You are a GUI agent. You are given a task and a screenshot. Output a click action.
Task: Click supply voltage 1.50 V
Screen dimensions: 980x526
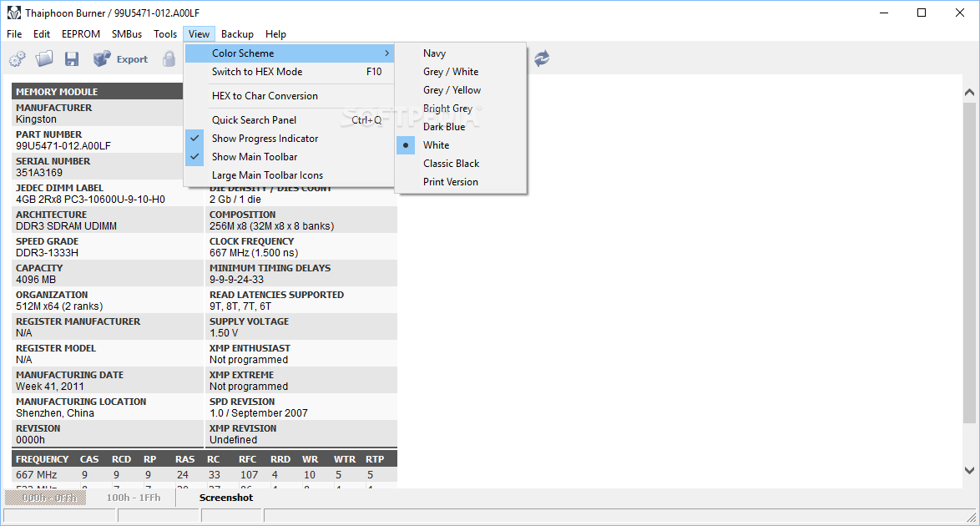[224, 333]
